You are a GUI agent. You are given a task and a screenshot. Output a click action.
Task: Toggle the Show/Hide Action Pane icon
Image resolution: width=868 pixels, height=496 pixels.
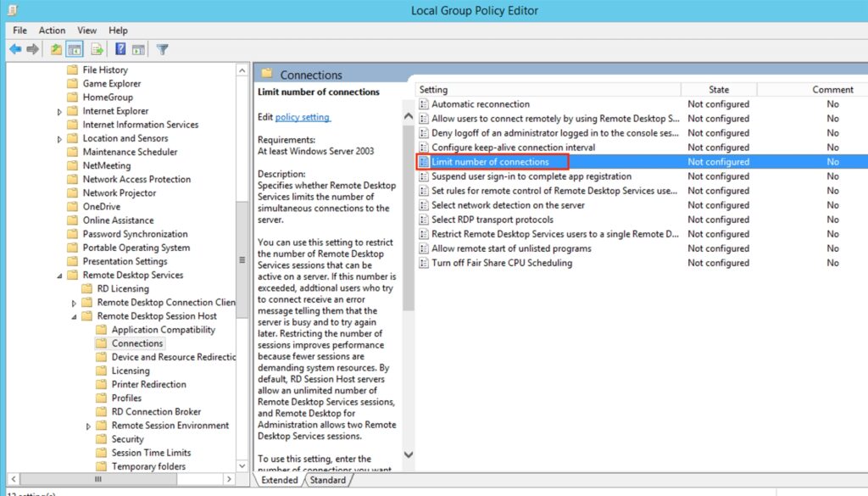(x=138, y=49)
